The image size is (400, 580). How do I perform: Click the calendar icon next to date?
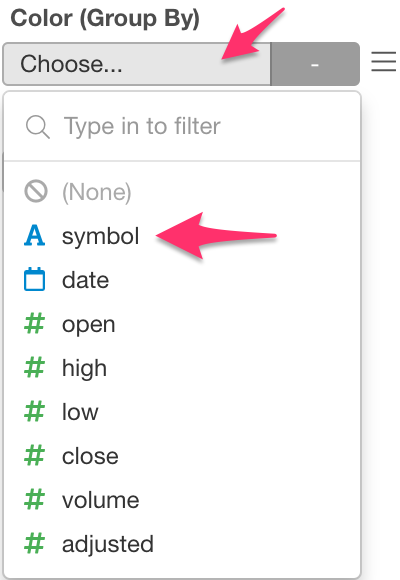point(34,279)
